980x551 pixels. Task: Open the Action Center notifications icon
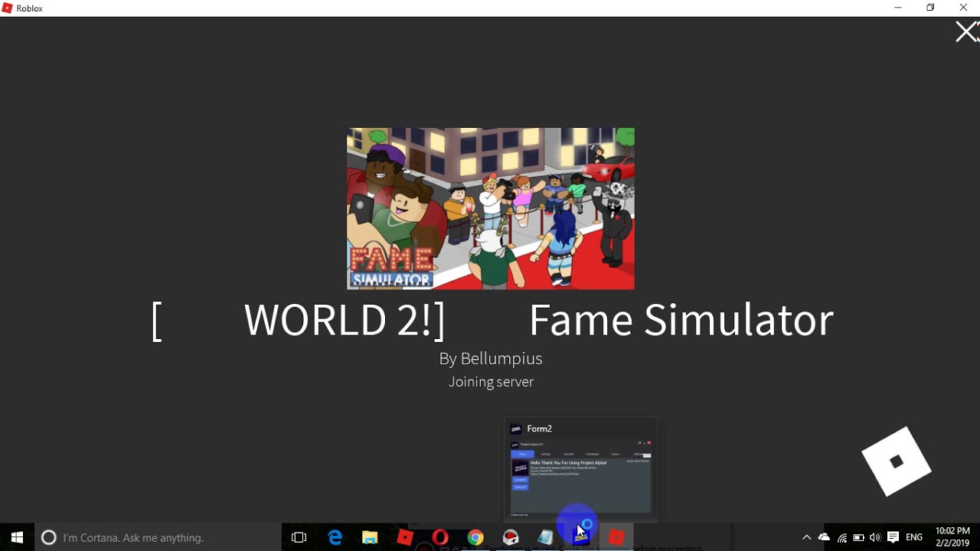click(x=893, y=537)
